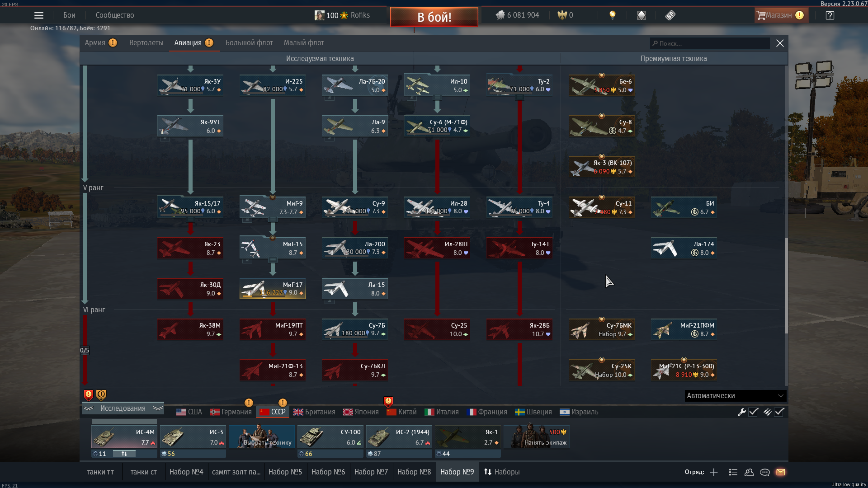Switch to the Вертолёты tab
The height and width of the screenshot is (488, 868).
pyautogui.click(x=146, y=43)
